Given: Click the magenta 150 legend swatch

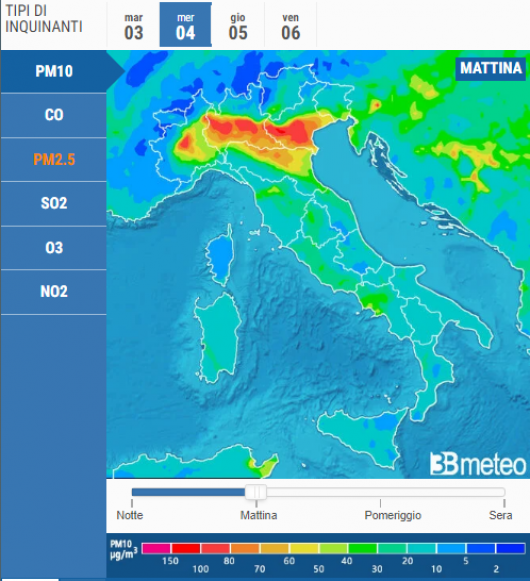Looking at the screenshot, I should 156,548.
